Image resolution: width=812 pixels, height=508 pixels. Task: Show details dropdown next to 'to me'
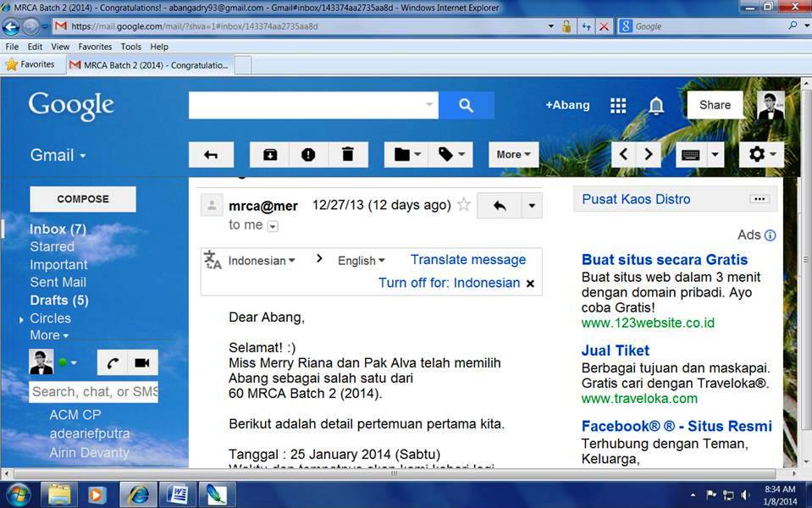pyautogui.click(x=273, y=226)
